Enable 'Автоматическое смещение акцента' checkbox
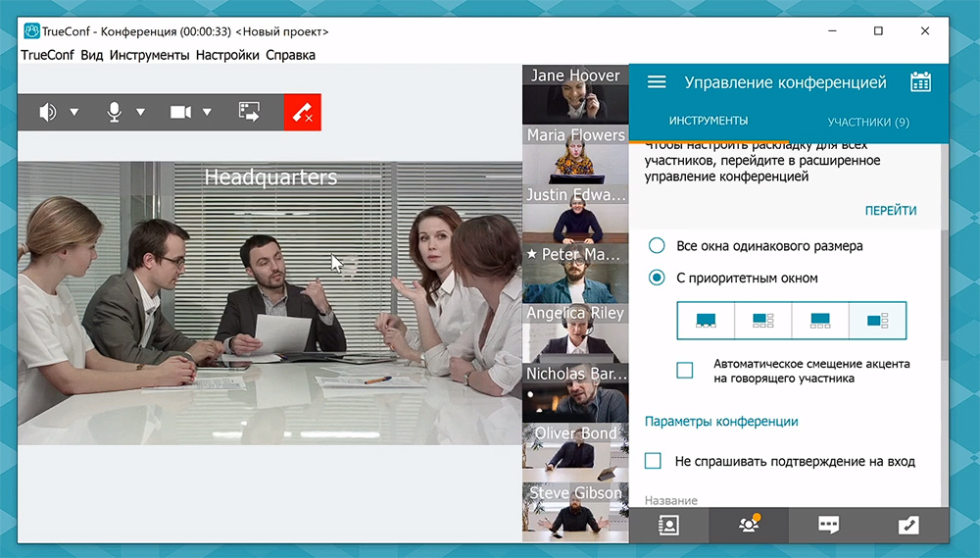 pos(684,371)
